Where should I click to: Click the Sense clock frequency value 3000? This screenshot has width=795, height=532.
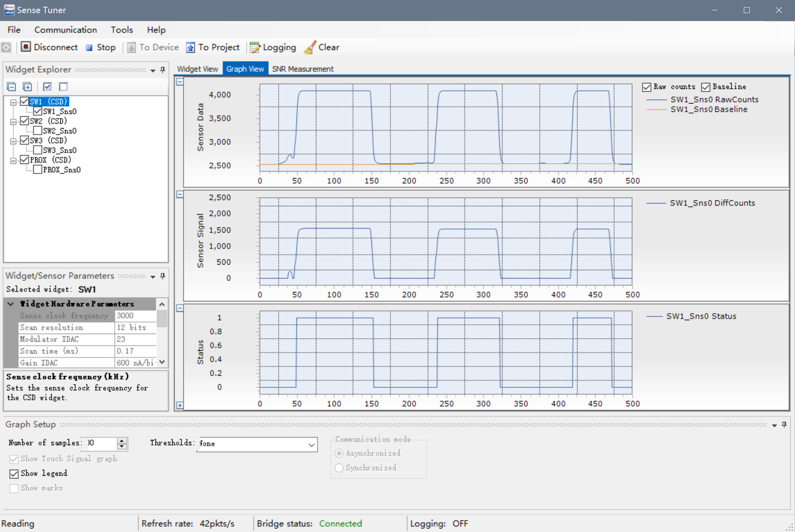pyautogui.click(x=135, y=316)
